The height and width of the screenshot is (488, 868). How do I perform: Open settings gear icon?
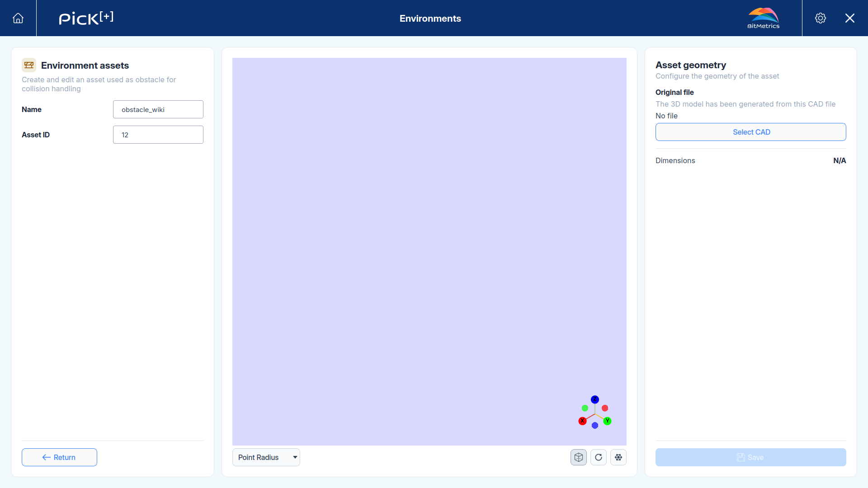click(x=821, y=18)
